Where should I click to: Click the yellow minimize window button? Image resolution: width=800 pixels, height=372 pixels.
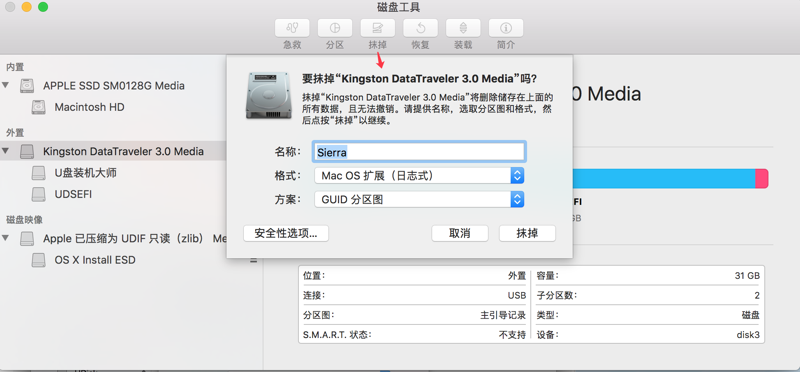point(27,7)
